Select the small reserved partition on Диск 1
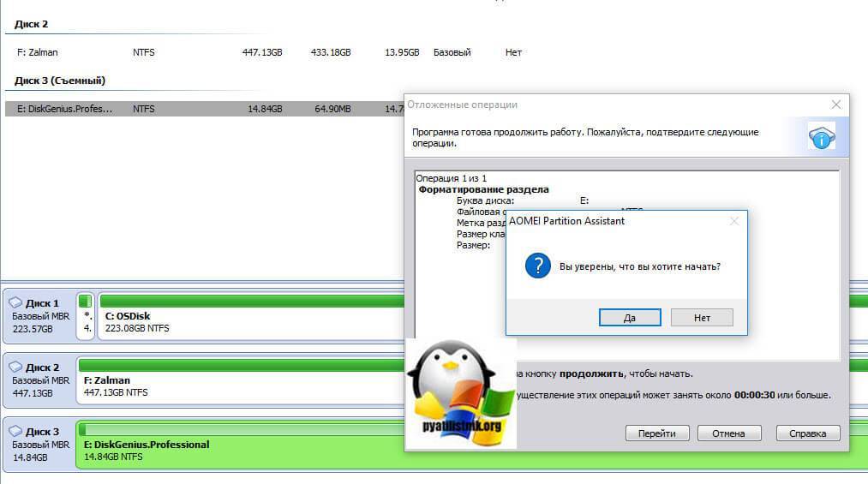 (x=85, y=316)
